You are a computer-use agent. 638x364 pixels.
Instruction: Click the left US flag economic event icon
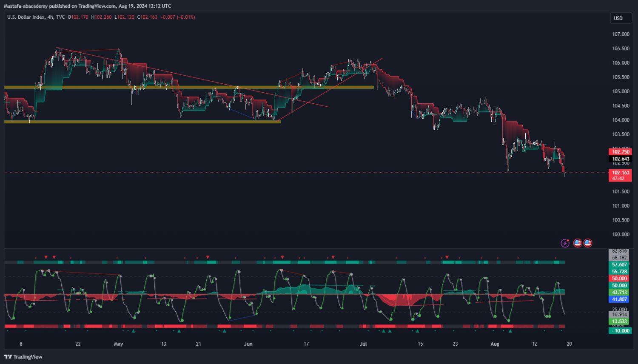pyautogui.click(x=577, y=243)
